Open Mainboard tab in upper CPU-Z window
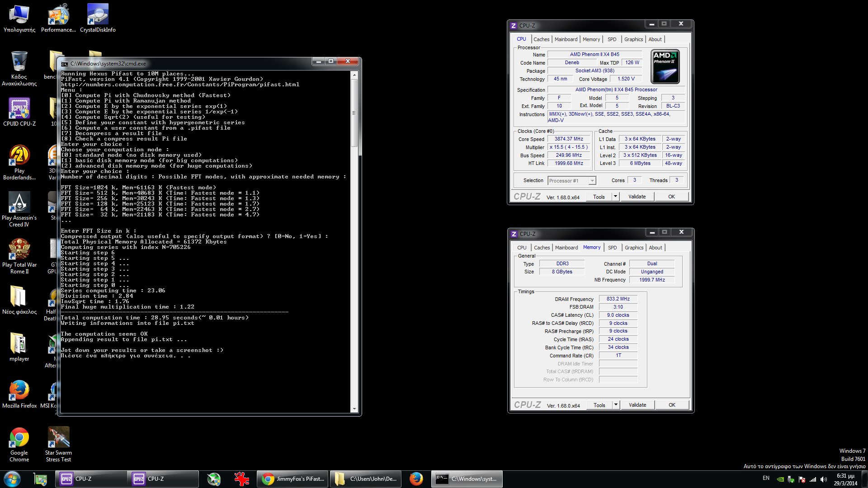 tap(566, 39)
